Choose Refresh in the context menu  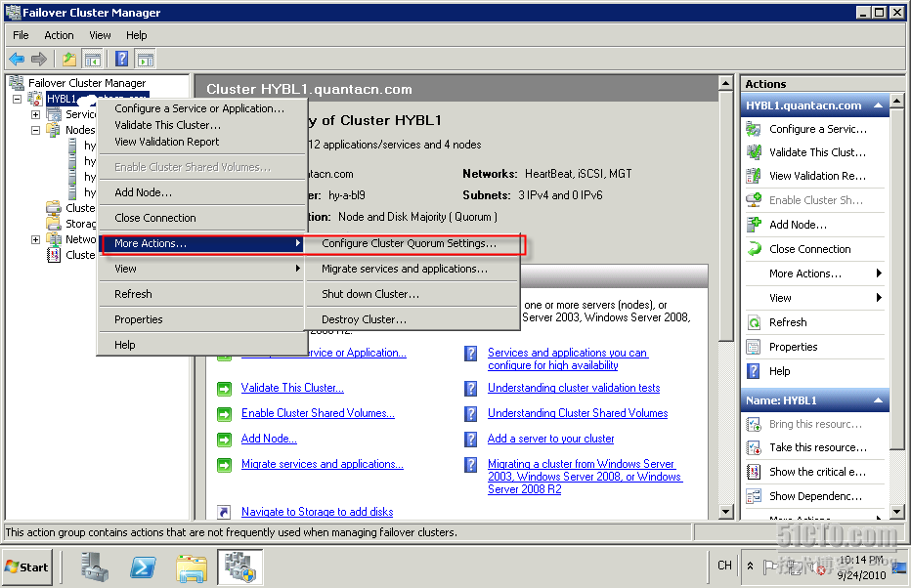pyautogui.click(x=201, y=294)
